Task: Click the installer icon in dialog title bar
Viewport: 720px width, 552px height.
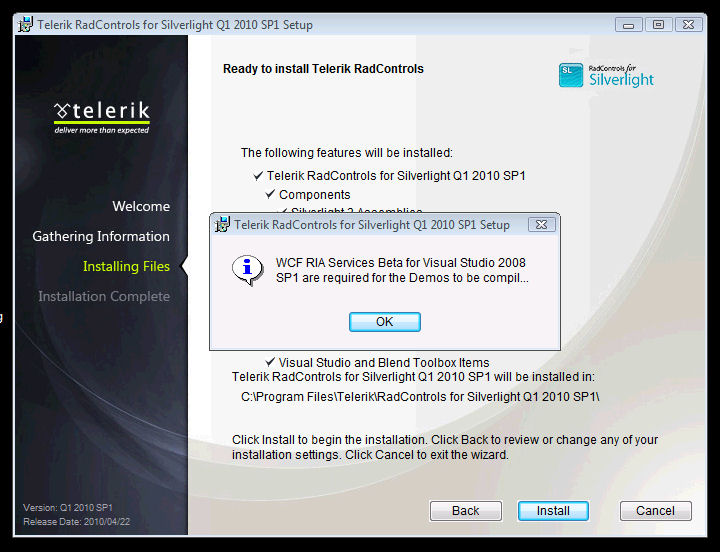Action: [x=223, y=225]
